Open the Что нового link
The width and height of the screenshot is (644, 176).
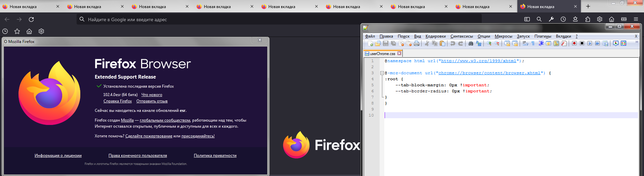pyautogui.click(x=152, y=95)
